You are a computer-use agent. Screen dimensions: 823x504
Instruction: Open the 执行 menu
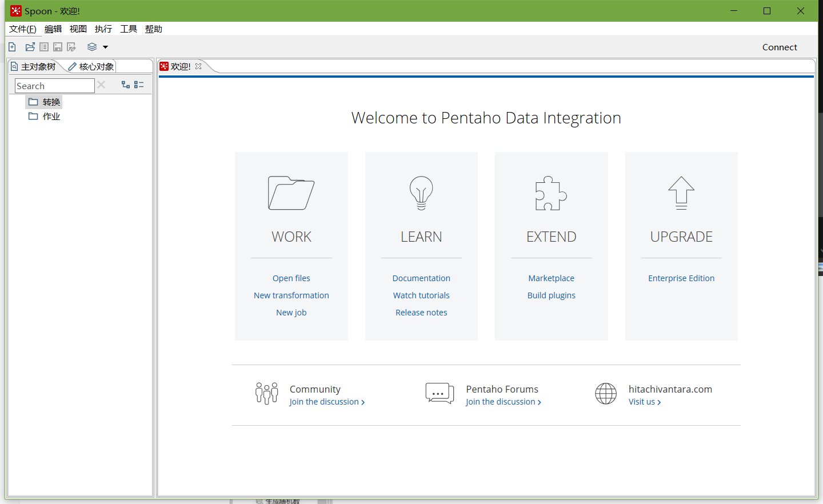point(103,29)
